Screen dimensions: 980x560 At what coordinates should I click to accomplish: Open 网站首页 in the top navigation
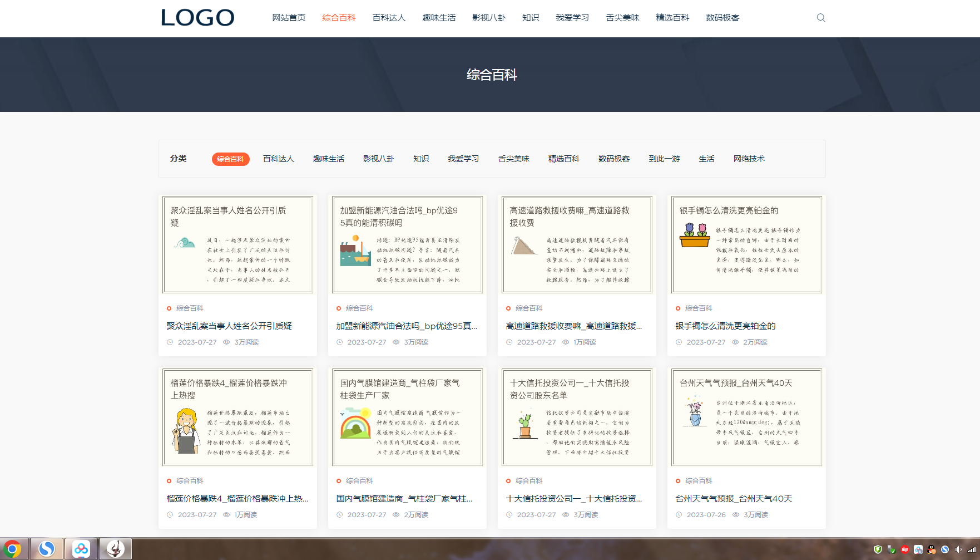(289, 18)
